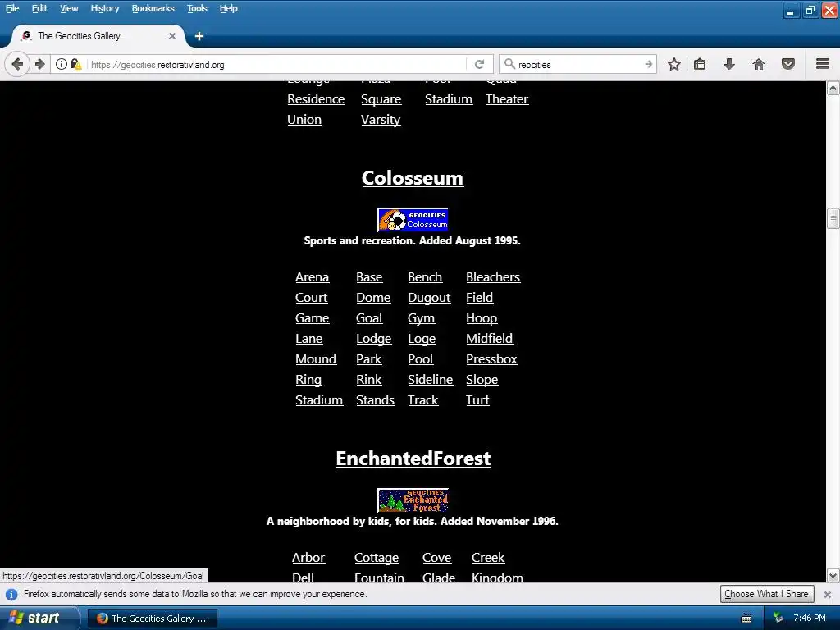
Task: Click the network tray icon near clock
Action: point(778,619)
